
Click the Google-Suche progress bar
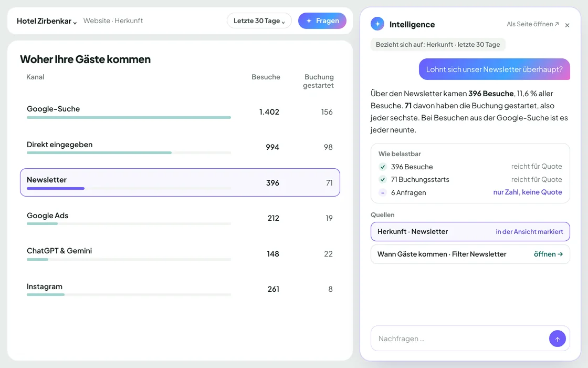point(129,118)
